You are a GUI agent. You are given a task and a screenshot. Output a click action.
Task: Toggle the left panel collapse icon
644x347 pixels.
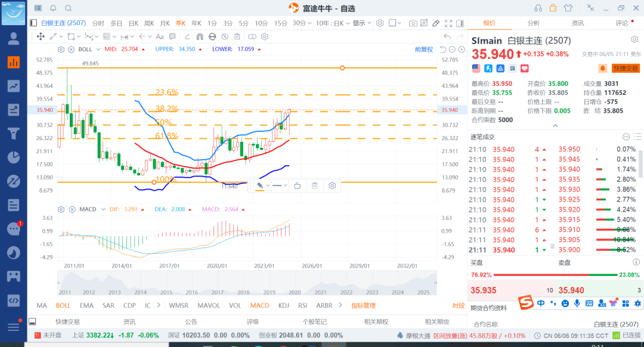click(33, 23)
